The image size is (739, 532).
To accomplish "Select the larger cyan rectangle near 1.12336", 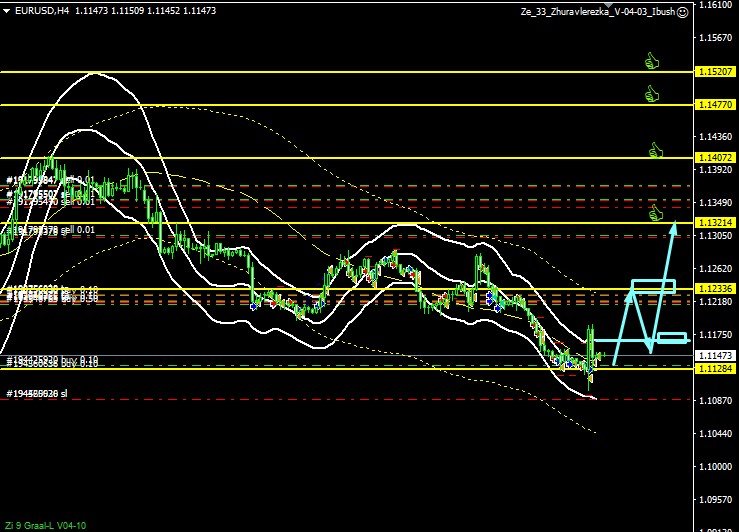I will 654,286.
